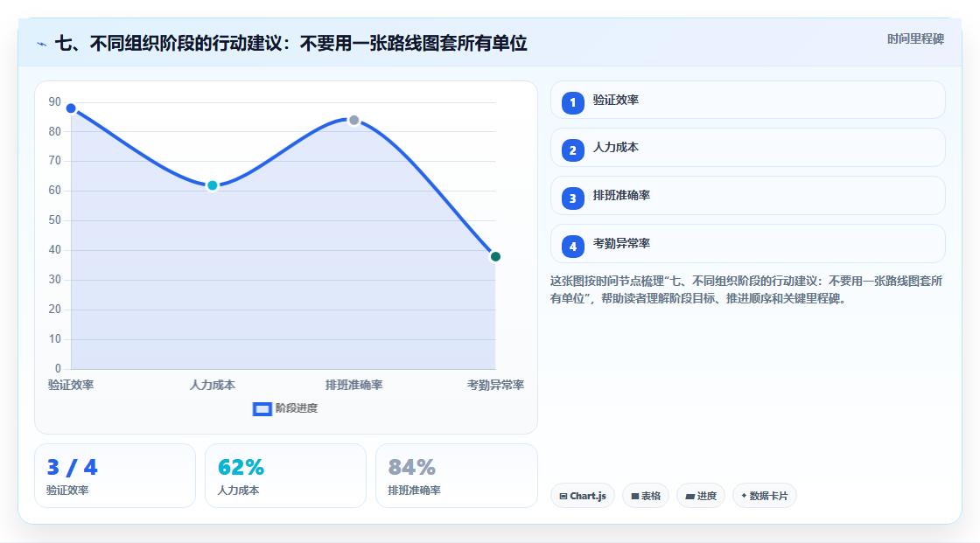Screen dimensions: 980x543
Task: Click the 时间里程碑 label in header
Action: tap(915, 38)
